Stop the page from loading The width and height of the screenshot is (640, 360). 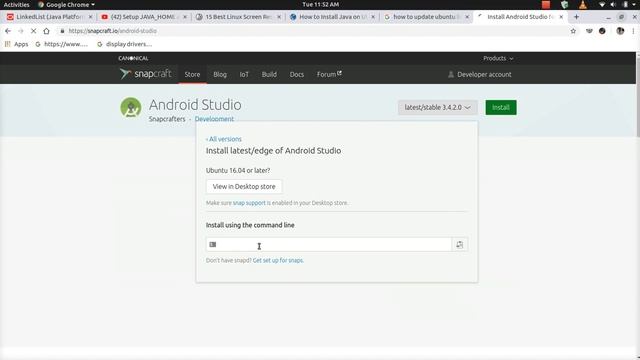pyautogui.click(x=33, y=31)
